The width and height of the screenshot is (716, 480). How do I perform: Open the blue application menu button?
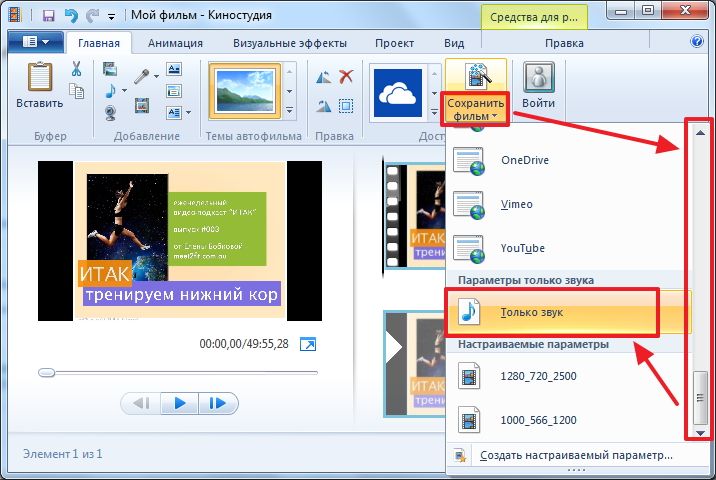coord(36,42)
